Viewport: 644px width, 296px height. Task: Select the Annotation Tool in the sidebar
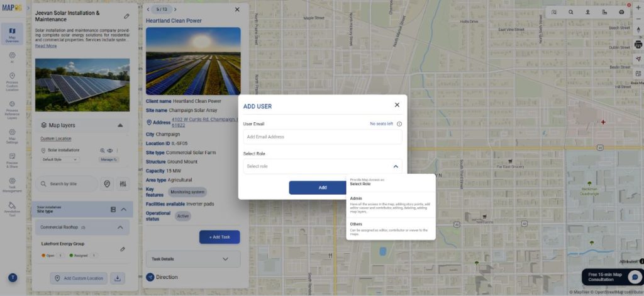[x=12, y=208]
